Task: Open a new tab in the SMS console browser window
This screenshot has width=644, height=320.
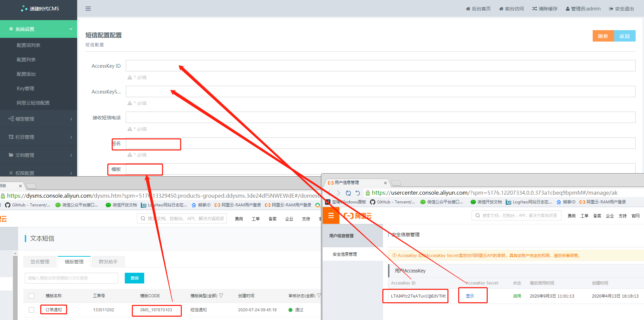Action: [x=31, y=186]
